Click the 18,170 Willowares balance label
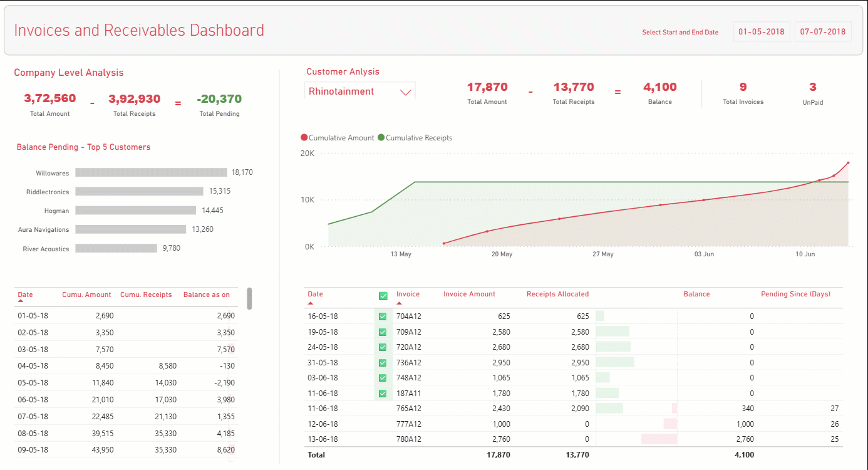Screen dimensions: 868x470 pos(242,172)
